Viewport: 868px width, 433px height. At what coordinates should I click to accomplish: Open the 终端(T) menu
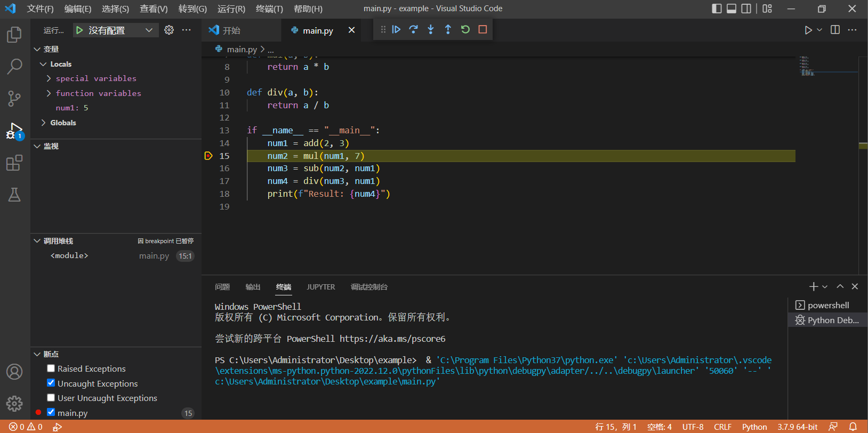click(x=269, y=9)
